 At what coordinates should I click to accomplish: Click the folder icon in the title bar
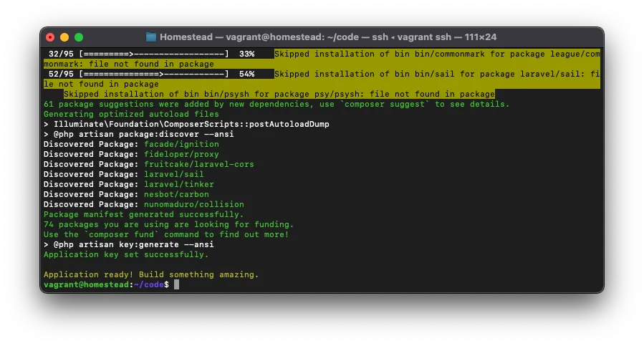pos(151,37)
